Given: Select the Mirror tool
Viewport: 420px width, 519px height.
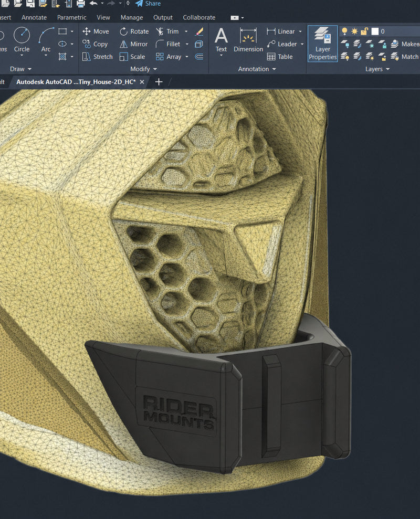Looking at the screenshot, I should click(133, 44).
